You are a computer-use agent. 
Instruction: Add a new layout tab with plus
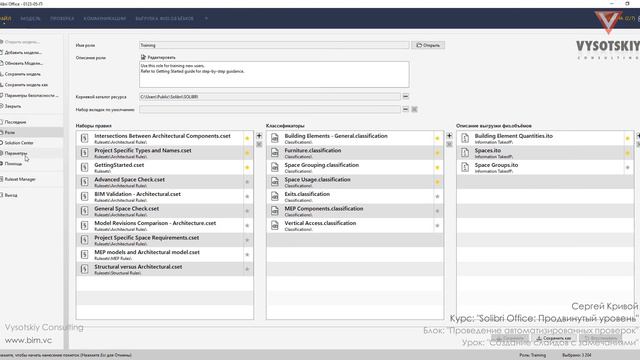(x=206, y=18)
